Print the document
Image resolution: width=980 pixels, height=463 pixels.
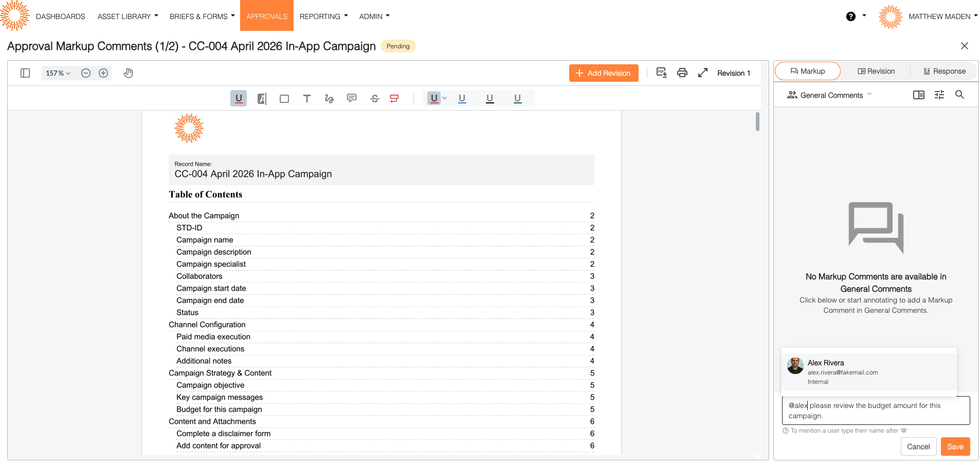pyautogui.click(x=682, y=73)
